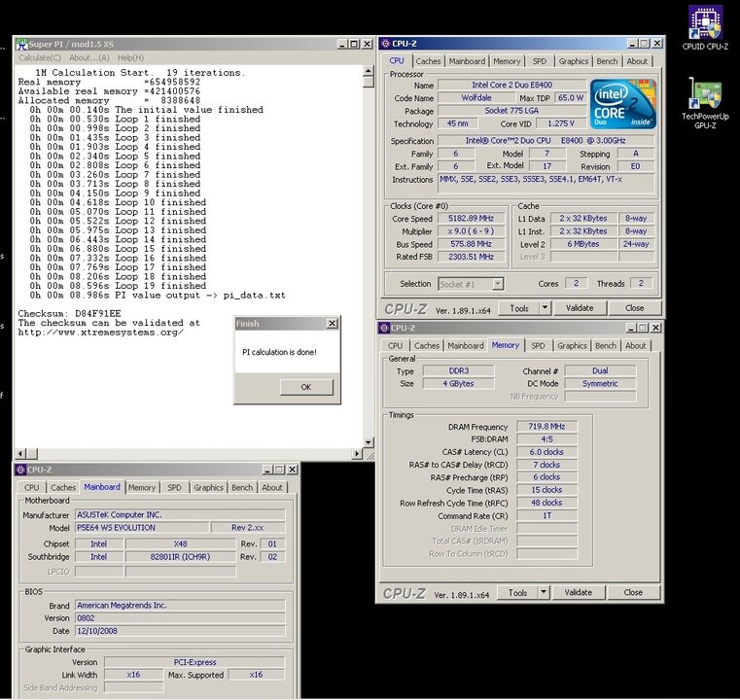The height and width of the screenshot is (700, 740).
Task: Switch to Bench tab in the CPU-Z Memory window
Action: click(606, 345)
